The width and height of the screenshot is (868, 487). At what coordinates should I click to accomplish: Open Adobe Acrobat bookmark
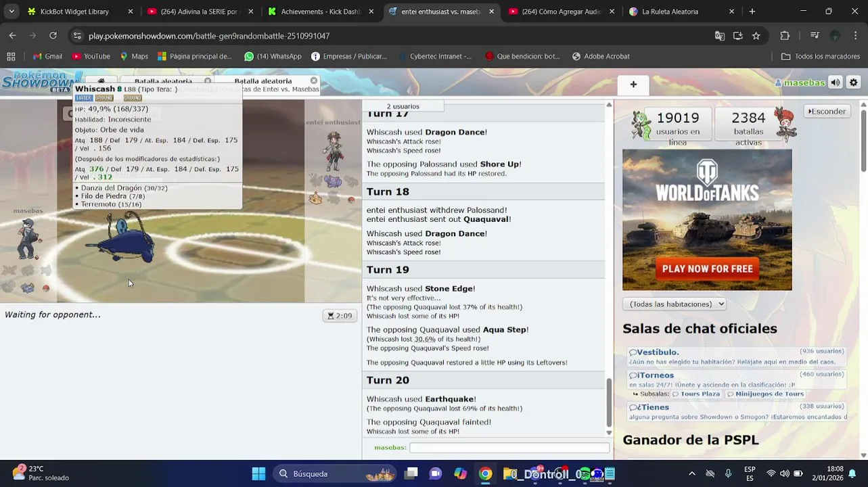[601, 56]
